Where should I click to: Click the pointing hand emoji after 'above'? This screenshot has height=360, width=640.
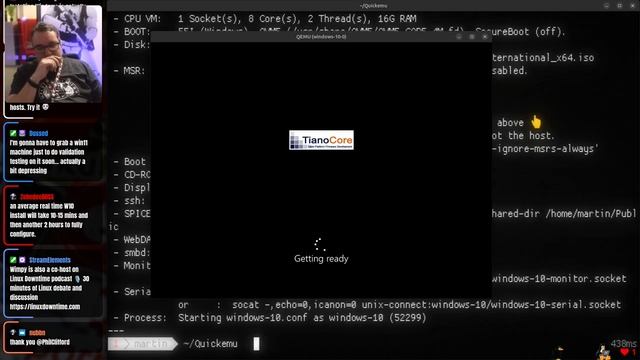point(536,122)
